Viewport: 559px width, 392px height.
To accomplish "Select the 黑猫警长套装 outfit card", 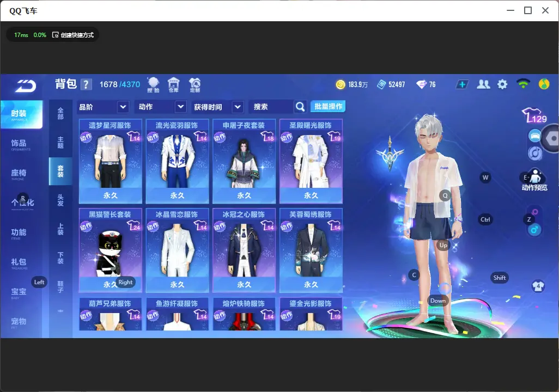I will point(111,250).
